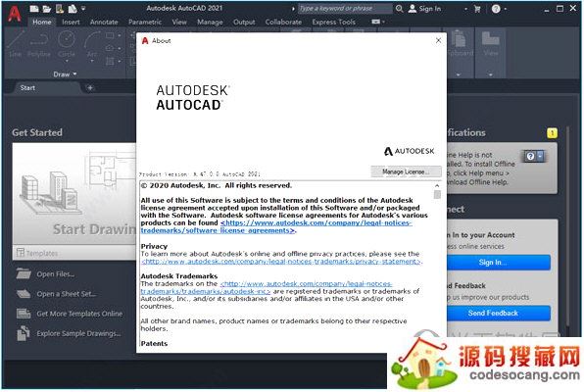This screenshot has width=584, height=392.
Task: Click the Plot quick access icon
Action: 73,9
